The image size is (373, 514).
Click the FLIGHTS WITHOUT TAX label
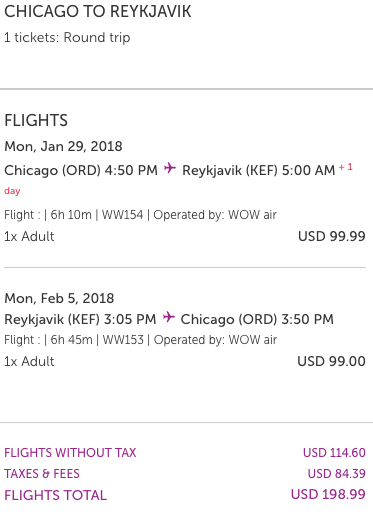(70, 453)
